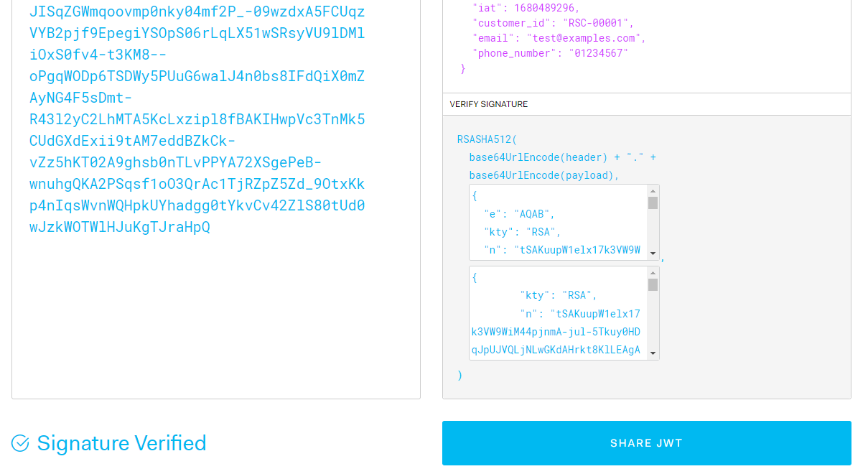Click the base64UrlEncode(payload) line
Screen dimensions: 868x474
pyautogui.click(x=544, y=175)
